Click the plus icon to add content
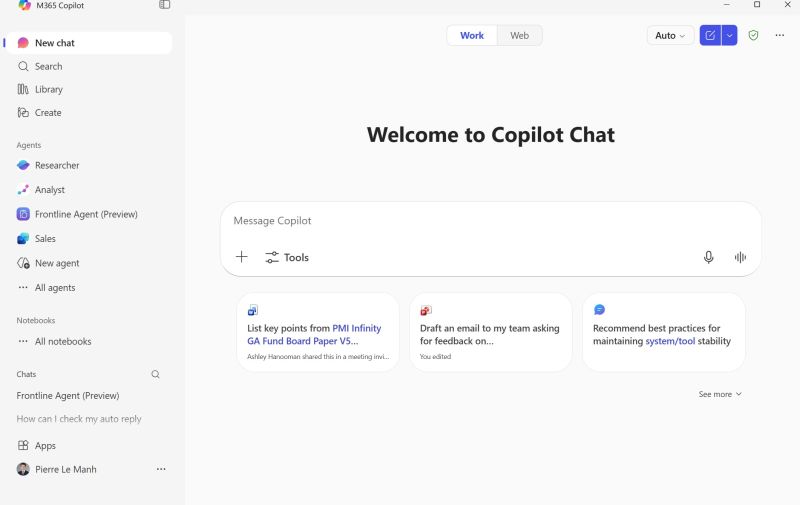 click(241, 257)
